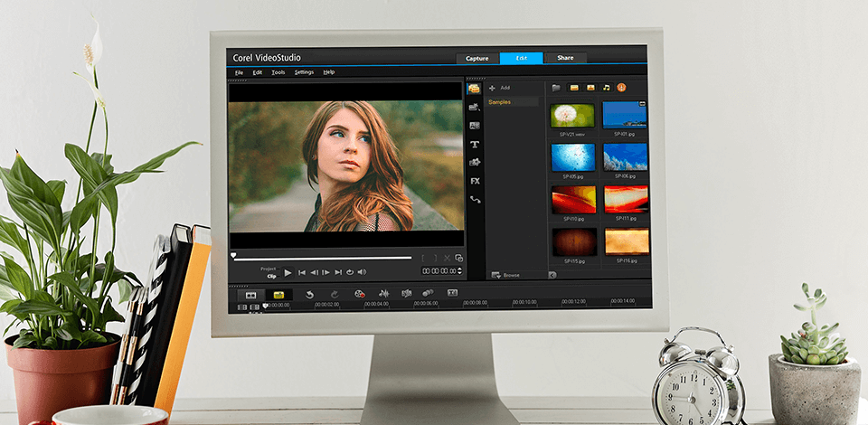Screen dimensions: 868x425
Task: Set the mark-out bracket
Action: (435, 258)
